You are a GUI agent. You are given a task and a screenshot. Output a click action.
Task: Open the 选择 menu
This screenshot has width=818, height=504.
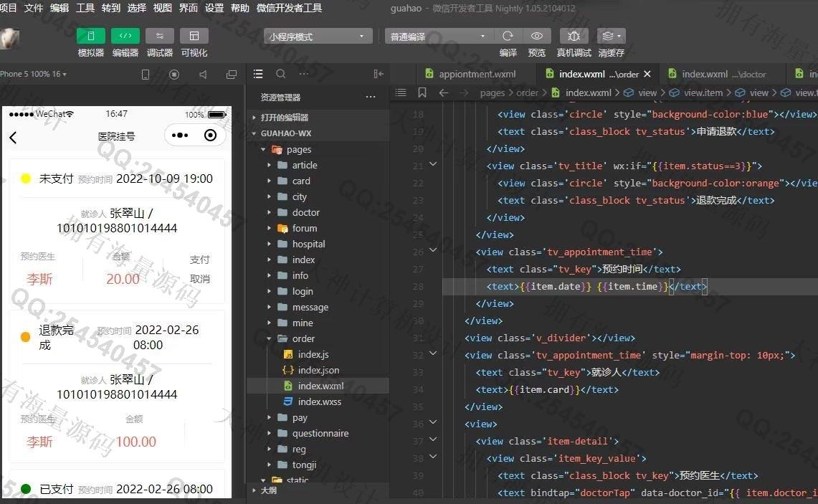coord(137,8)
